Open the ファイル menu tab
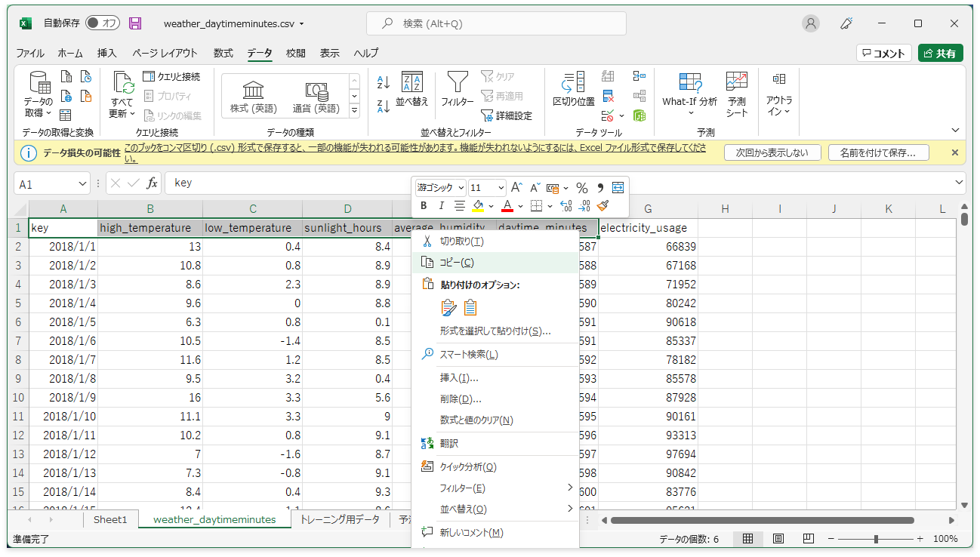 coord(30,53)
